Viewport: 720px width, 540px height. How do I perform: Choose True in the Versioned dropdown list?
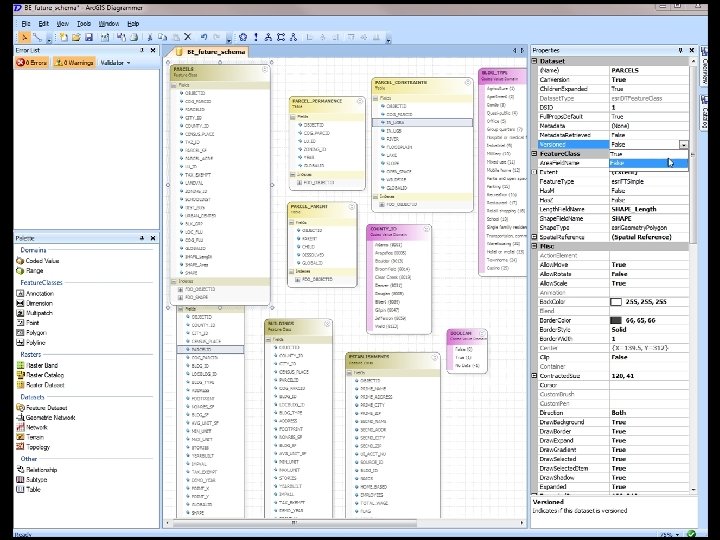click(x=648, y=154)
